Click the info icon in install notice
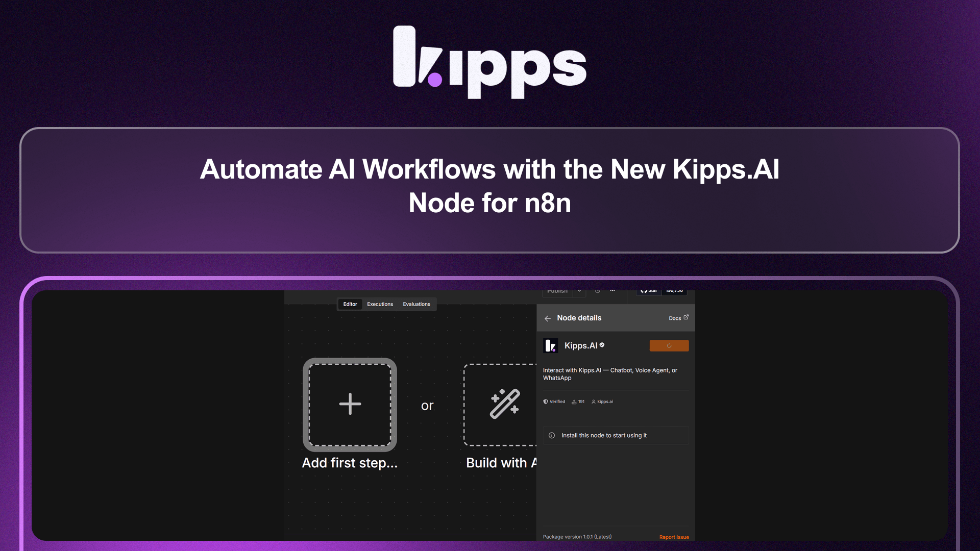Viewport: 980px width, 551px height. click(x=552, y=436)
